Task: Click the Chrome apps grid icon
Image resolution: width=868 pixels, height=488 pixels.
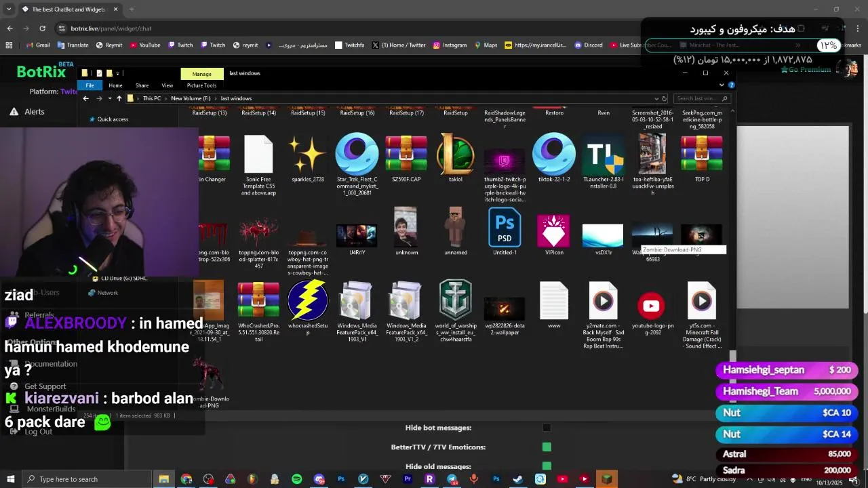Action: click(9, 45)
